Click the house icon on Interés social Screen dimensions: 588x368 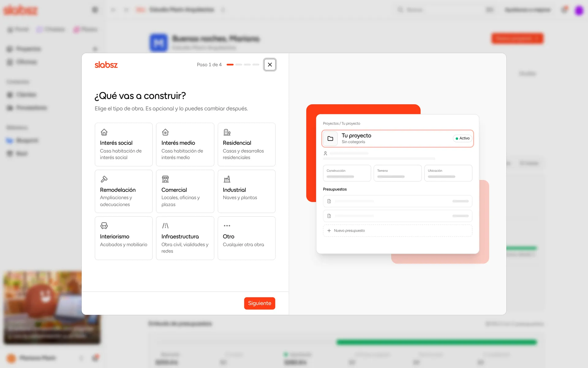pos(104,132)
